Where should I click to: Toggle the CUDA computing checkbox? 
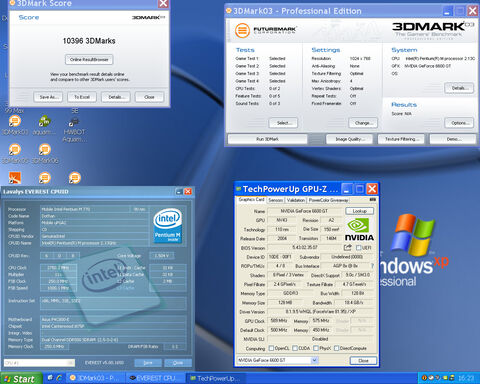[295, 348]
